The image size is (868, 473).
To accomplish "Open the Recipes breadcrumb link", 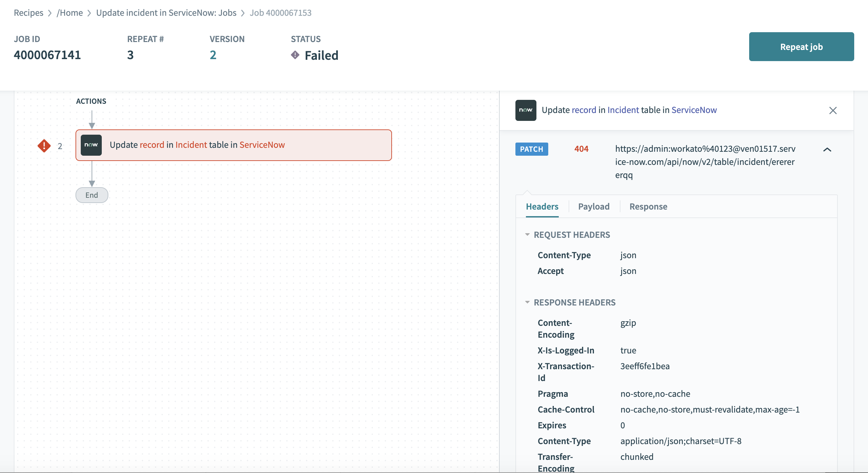I will pyautogui.click(x=28, y=12).
